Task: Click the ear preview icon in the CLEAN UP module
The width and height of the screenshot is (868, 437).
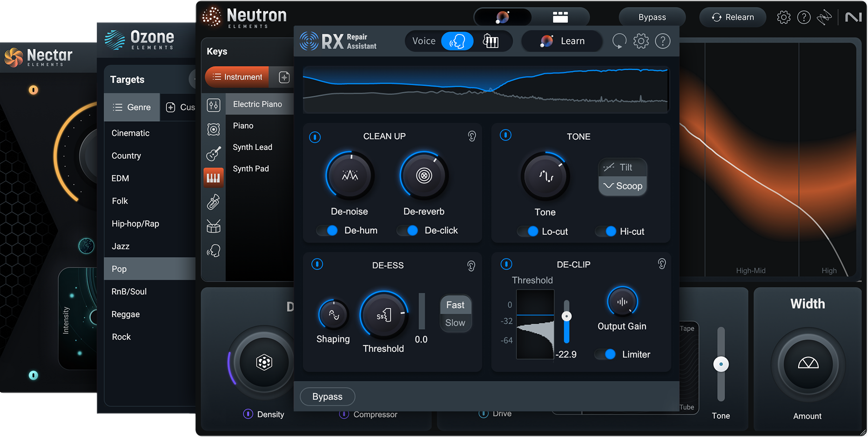Action: pos(472,136)
